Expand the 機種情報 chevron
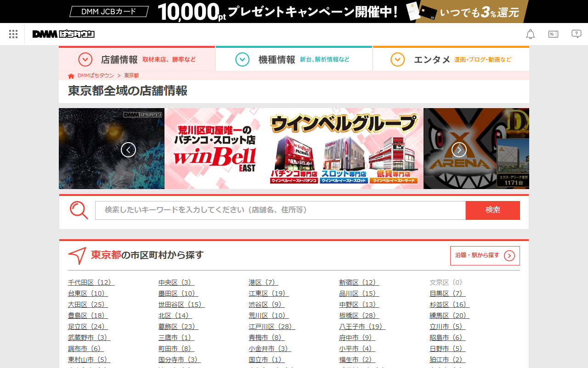588x368 pixels. click(243, 59)
